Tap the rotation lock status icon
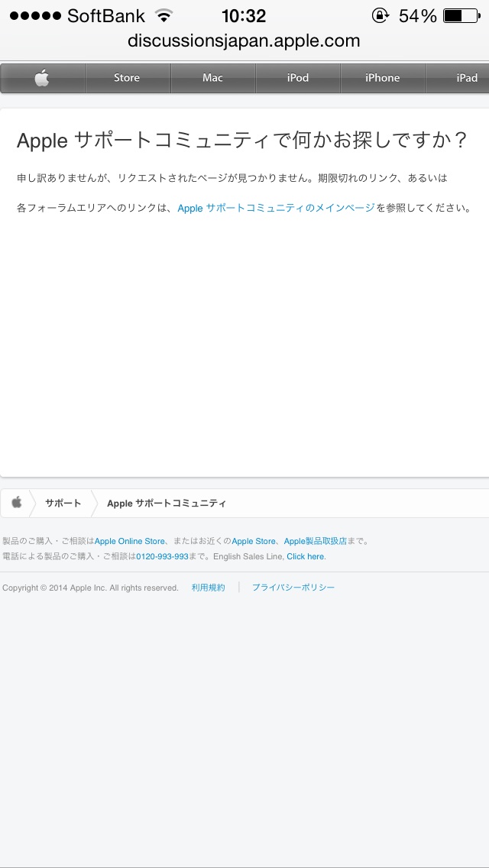Screen dimensions: 489x868 380,15
